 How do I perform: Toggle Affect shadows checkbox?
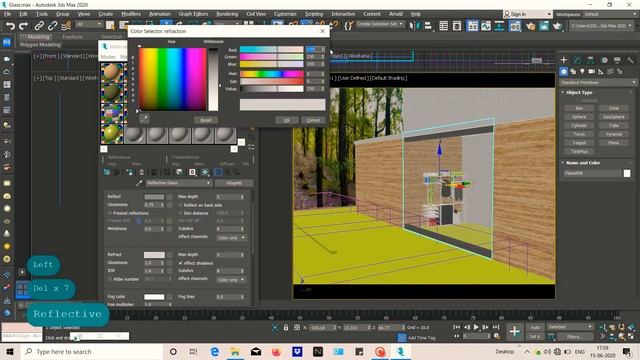[x=180, y=263]
